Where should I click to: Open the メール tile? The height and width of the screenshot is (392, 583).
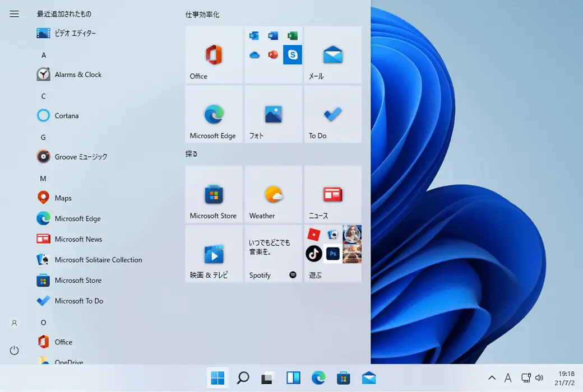coord(333,55)
